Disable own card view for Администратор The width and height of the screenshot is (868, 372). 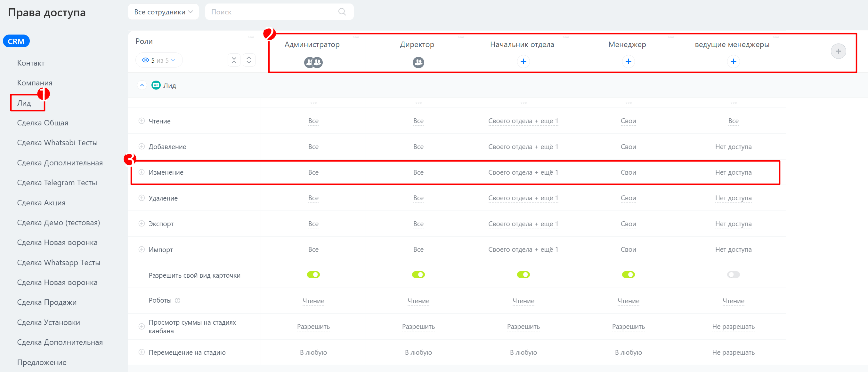click(x=313, y=275)
